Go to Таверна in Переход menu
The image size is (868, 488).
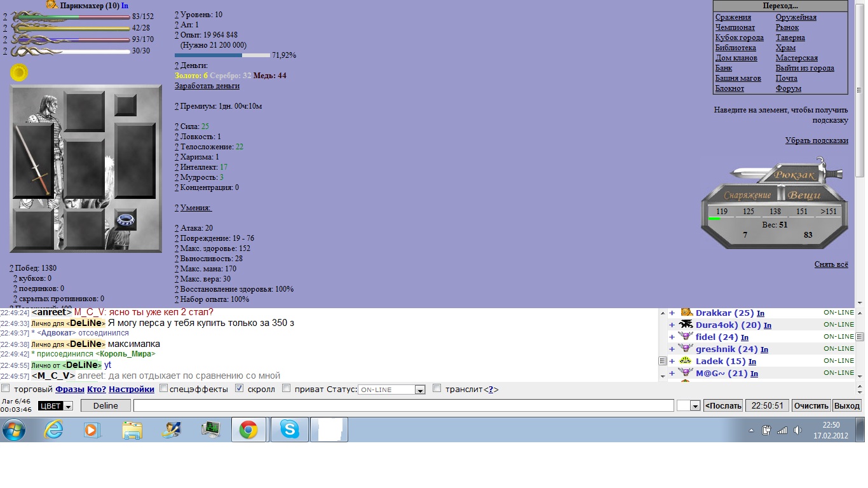coord(790,37)
